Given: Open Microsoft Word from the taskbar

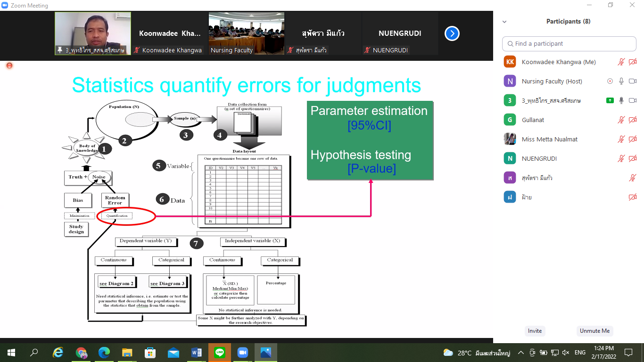Looking at the screenshot, I should 196,353.
